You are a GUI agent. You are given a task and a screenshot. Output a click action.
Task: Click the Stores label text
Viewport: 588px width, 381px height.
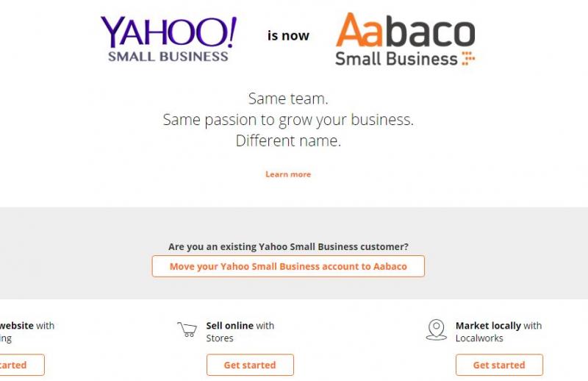[220, 338]
